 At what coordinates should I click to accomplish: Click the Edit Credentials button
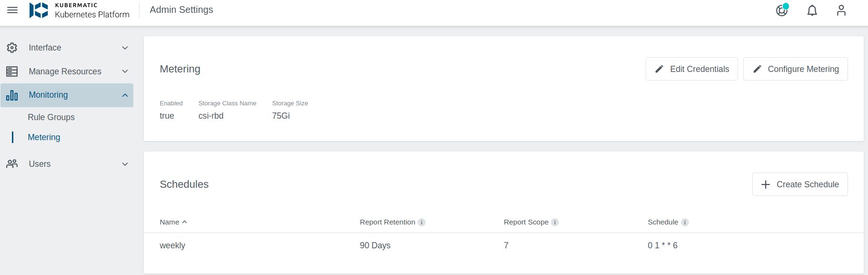691,69
